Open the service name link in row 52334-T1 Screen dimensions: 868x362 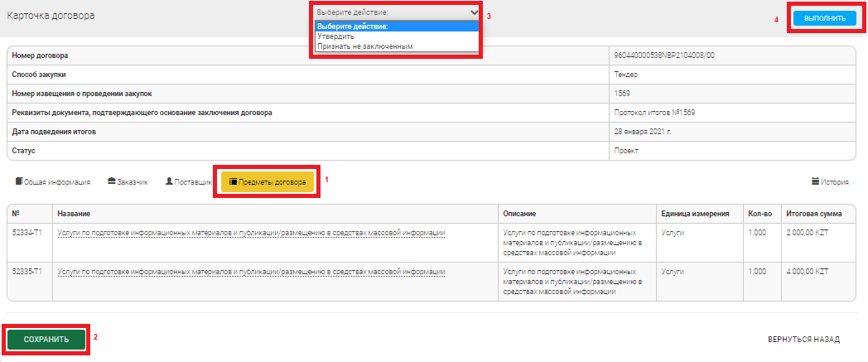tap(252, 234)
